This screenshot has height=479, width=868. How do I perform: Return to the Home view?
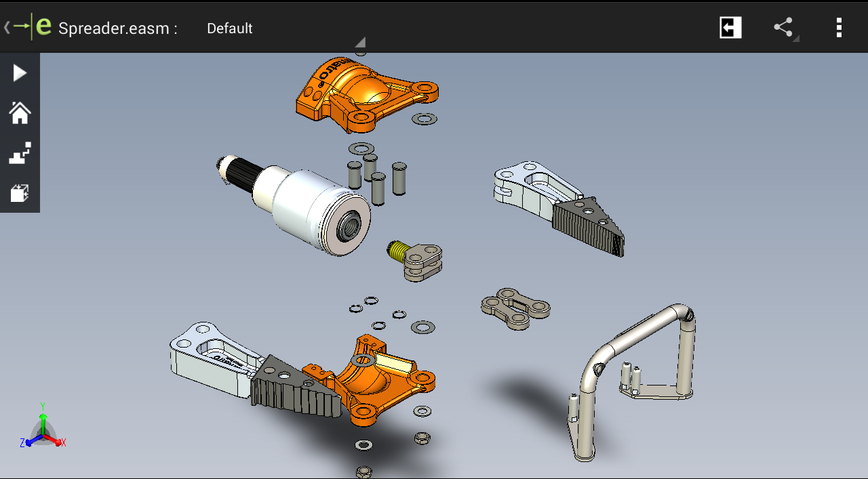tap(19, 112)
